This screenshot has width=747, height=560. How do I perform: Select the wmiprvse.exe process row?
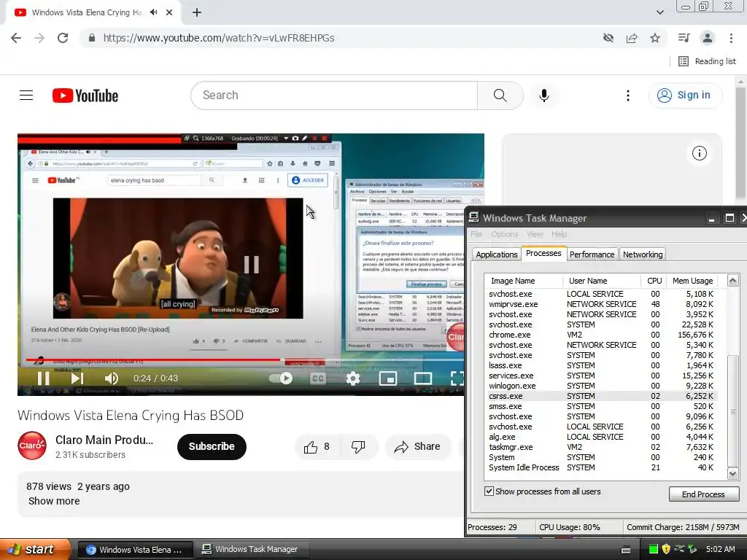[601, 304]
